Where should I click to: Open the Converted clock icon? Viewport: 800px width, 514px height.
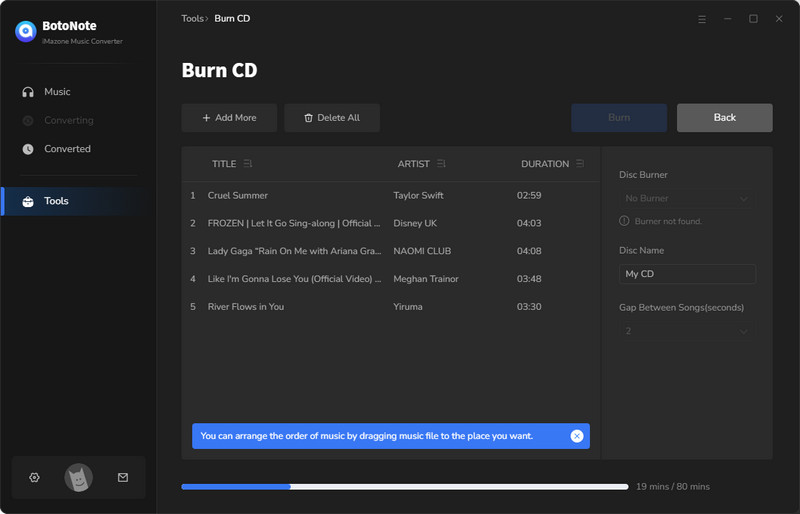tap(28, 149)
